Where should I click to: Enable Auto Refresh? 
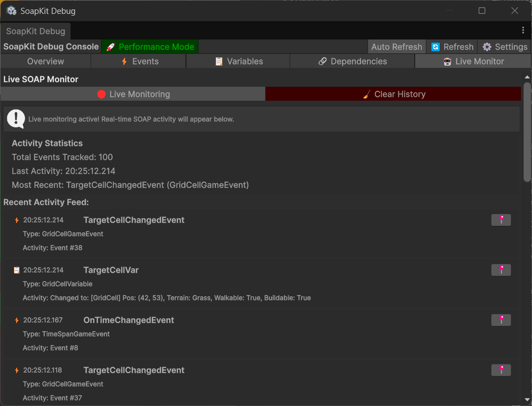click(396, 47)
